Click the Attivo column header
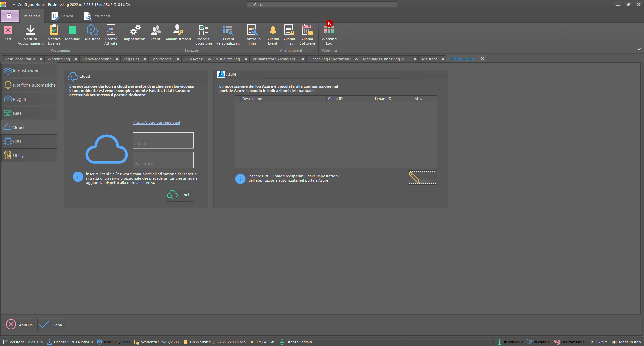Image resolution: width=644 pixels, height=346 pixels. pyautogui.click(x=425, y=99)
